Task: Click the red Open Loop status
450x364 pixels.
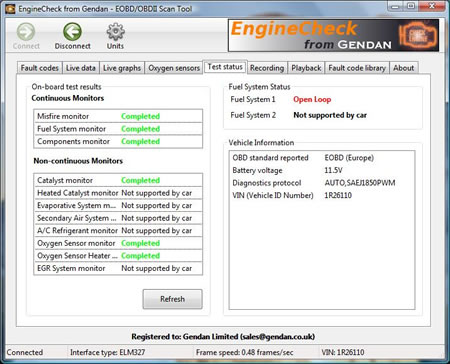Action: pyautogui.click(x=312, y=99)
